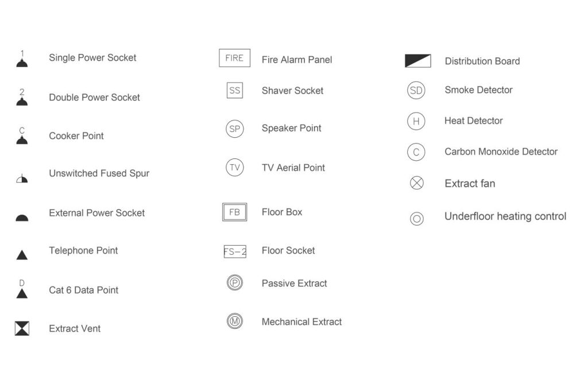Click the SP speaker point circle
The width and height of the screenshot is (588, 392).
[235, 129]
